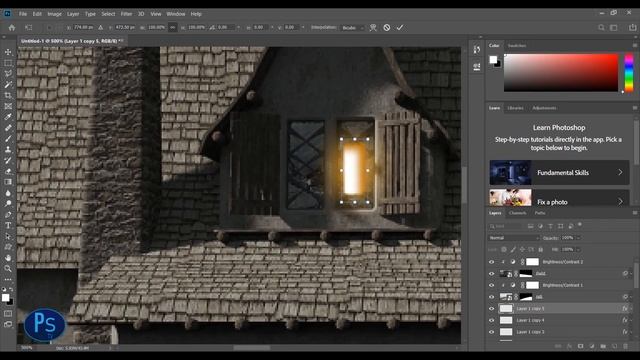Open the Filter menu
This screenshot has height=360, width=640.
[126, 14]
